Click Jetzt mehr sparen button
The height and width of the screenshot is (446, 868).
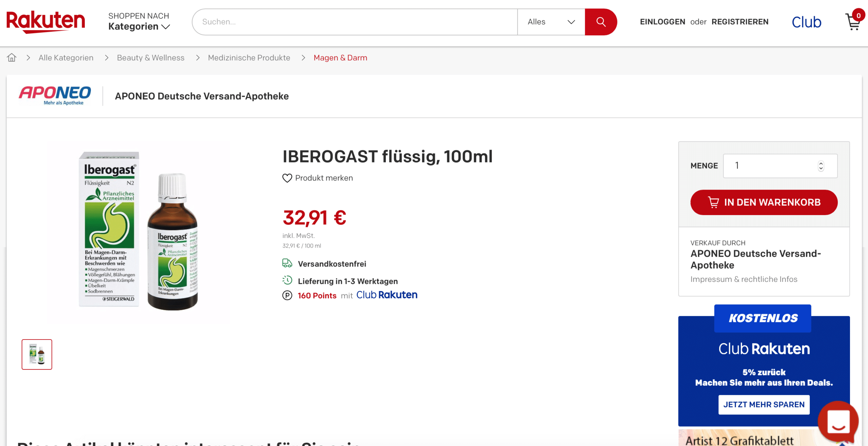(764, 405)
